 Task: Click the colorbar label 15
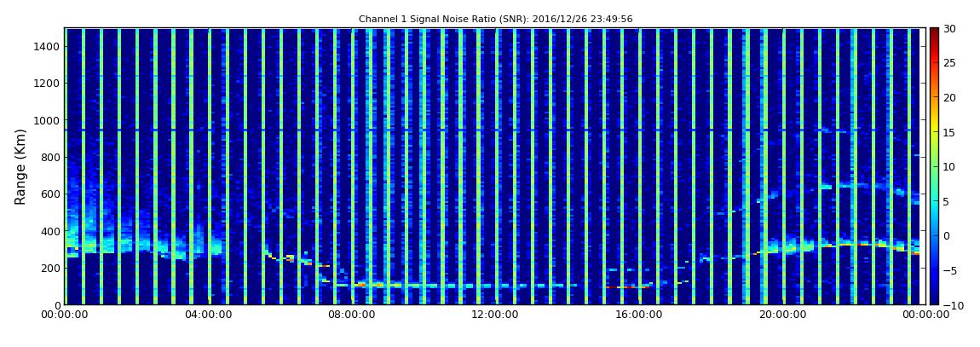pyautogui.click(x=949, y=132)
